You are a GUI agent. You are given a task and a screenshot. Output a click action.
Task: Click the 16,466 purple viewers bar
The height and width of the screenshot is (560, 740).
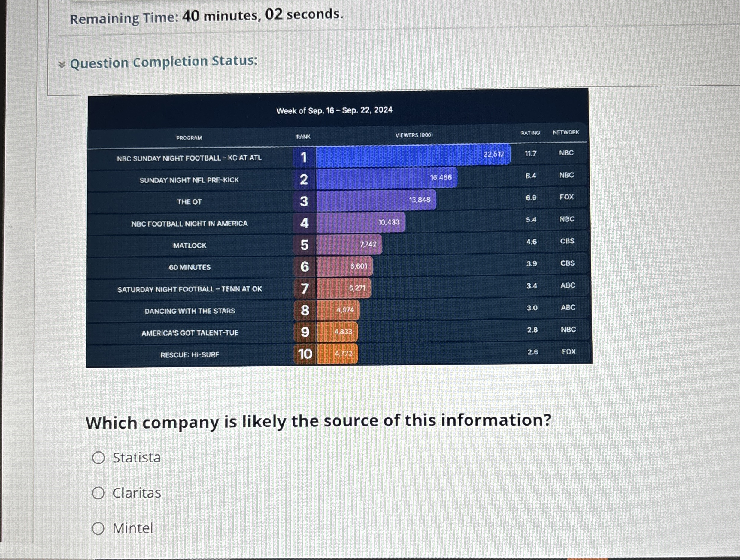387,178
